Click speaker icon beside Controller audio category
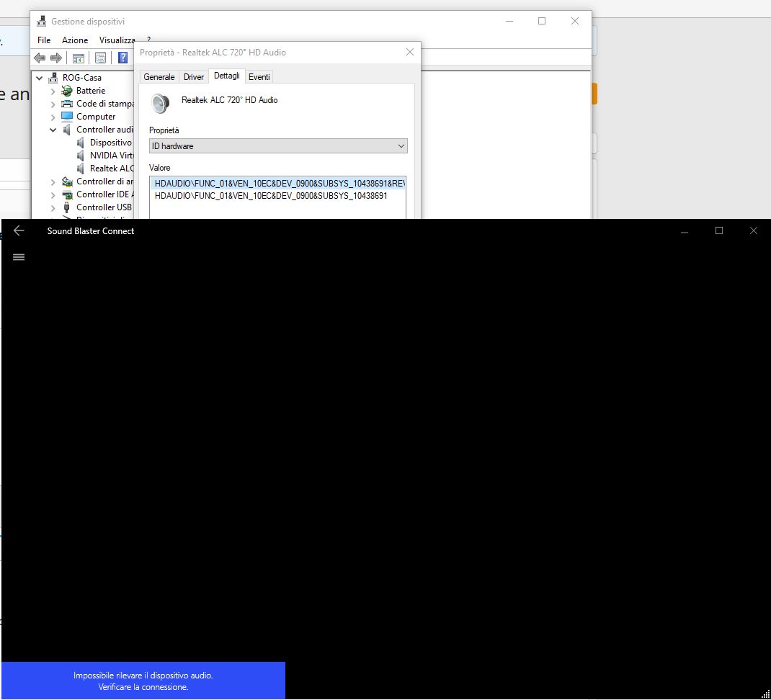This screenshot has width=771, height=700. pos(67,130)
